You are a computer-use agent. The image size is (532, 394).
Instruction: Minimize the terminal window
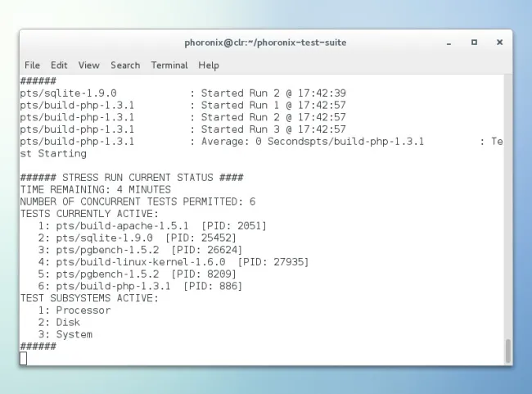click(x=449, y=43)
